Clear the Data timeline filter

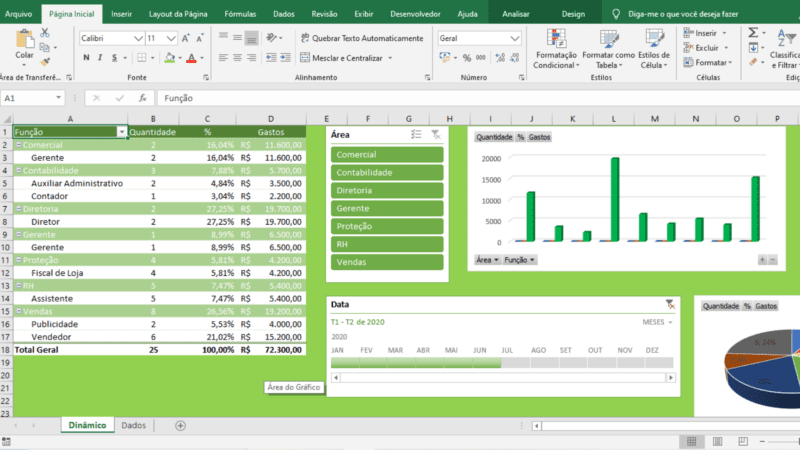(x=669, y=304)
